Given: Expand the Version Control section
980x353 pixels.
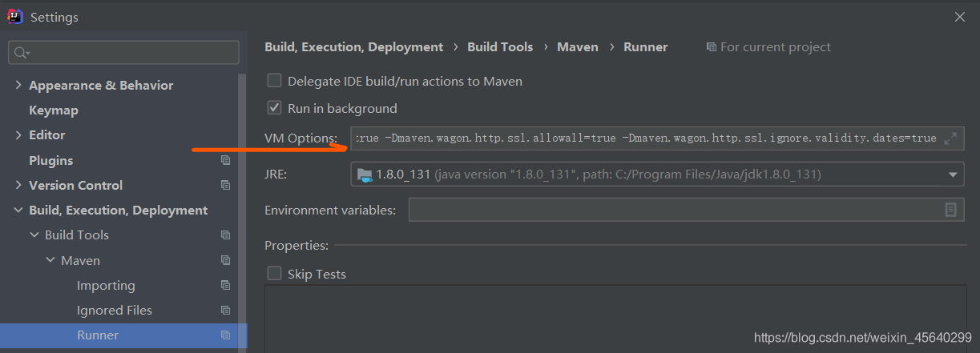Looking at the screenshot, I should [18, 185].
